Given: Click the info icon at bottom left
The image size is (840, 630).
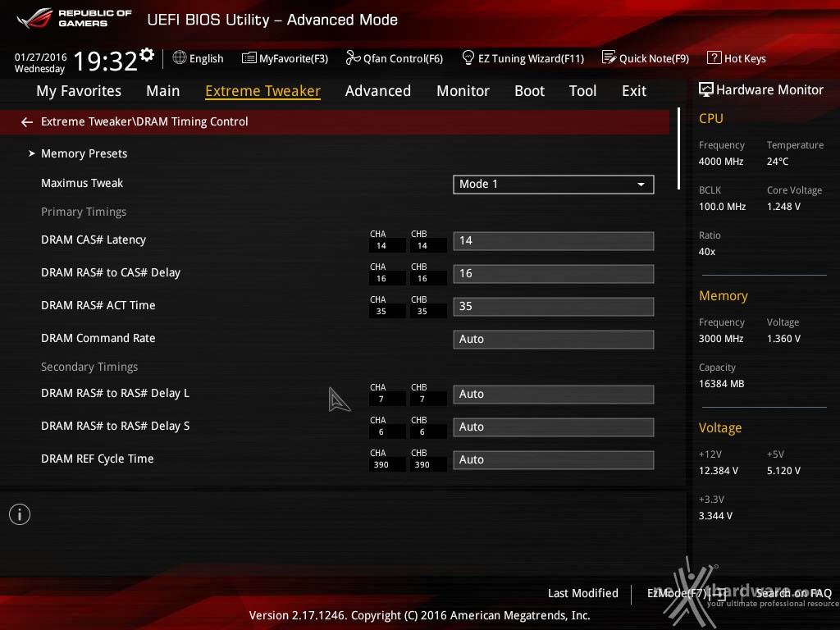Looking at the screenshot, I should [x=20, y=514].
